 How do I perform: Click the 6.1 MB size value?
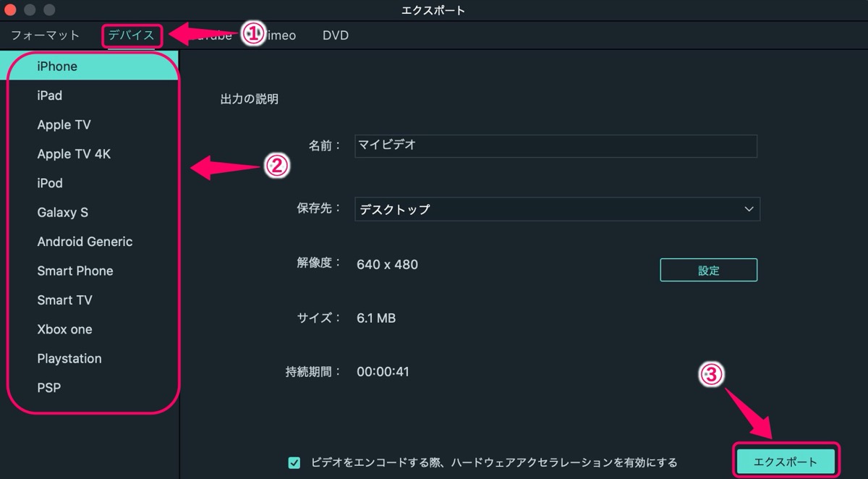click(376, 318)
